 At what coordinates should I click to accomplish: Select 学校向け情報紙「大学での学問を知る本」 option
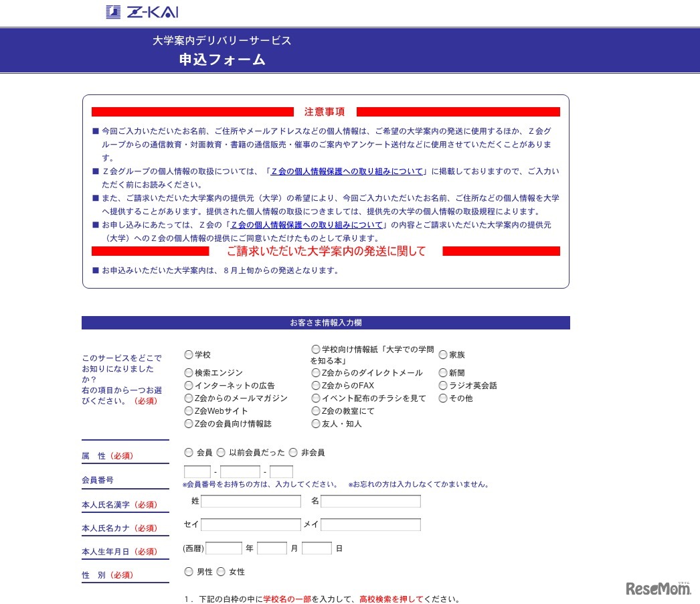pos(316,350)
